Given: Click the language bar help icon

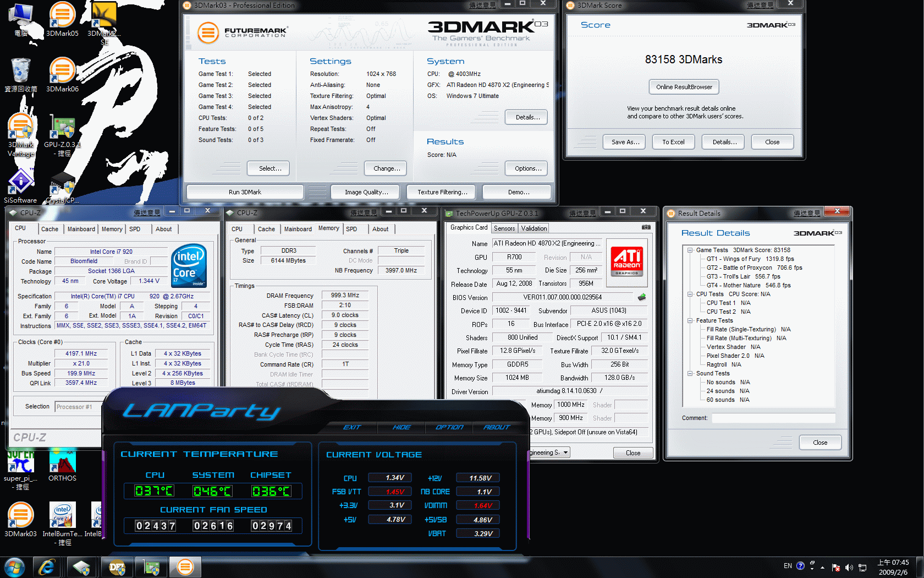Looking at the screenshot, I should pos(800,565).
